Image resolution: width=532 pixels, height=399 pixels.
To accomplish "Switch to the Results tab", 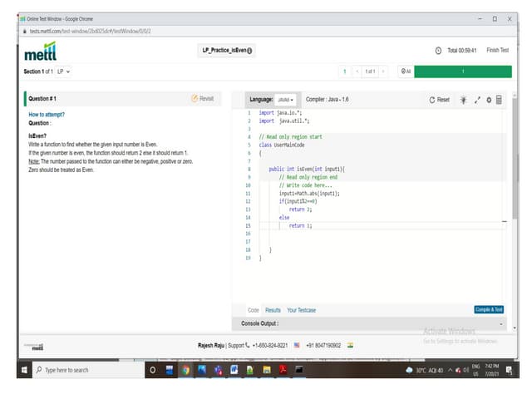I will pos(273,310).
